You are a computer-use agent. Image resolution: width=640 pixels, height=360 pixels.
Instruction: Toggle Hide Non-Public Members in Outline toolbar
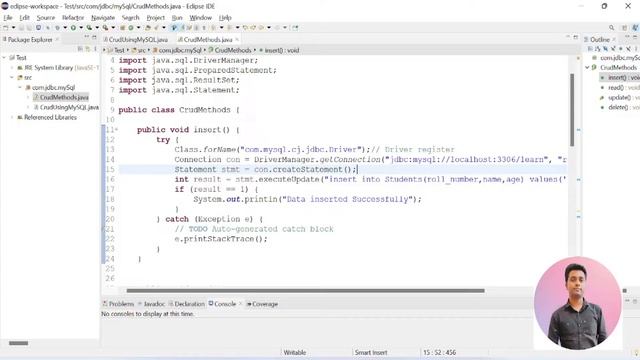pos(620,49)
